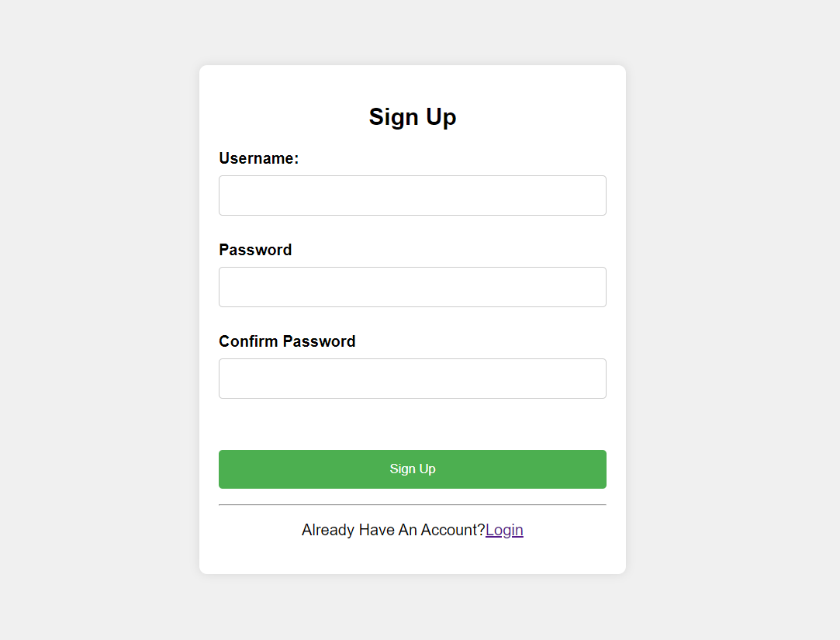Go to the login page via underlined link
Viewport: 840px width, 640px height.
[504, 530]
